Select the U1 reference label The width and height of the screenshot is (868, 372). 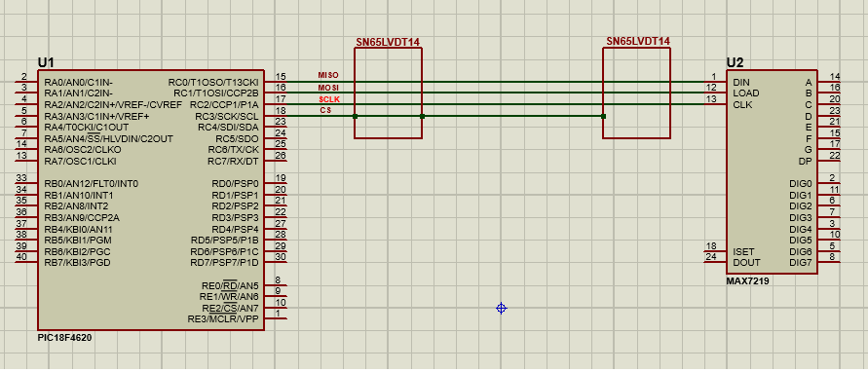46,62
